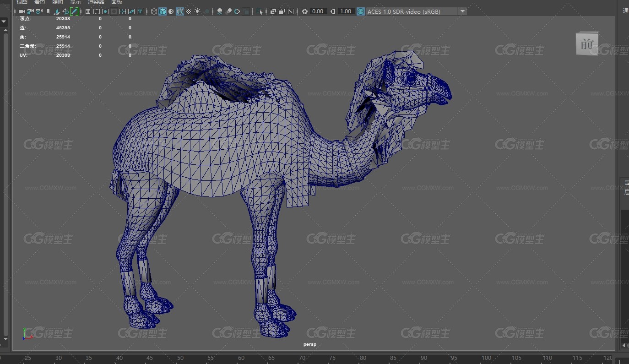Screen dimensions: 629x364
Task: Open the 视图 panel menu
Action: (22, 2)
